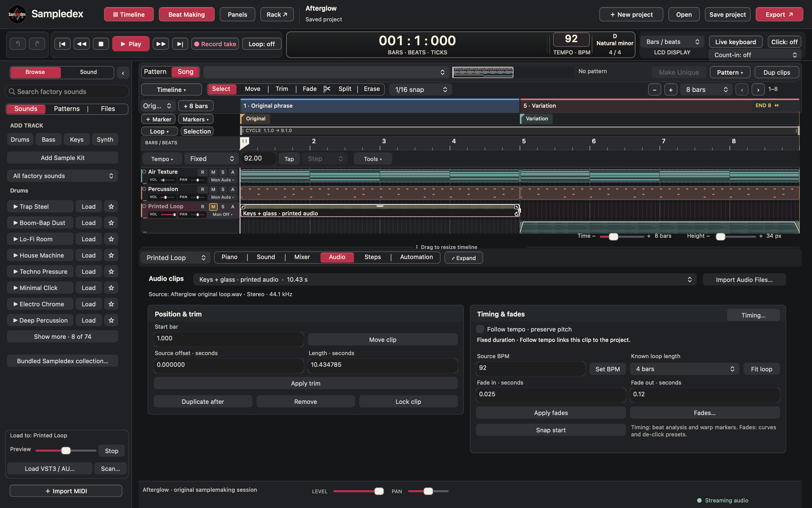This screenshot has width=812, height=508.
Task: Open All factory sounds filter dropdown
Action: [63, 176]
